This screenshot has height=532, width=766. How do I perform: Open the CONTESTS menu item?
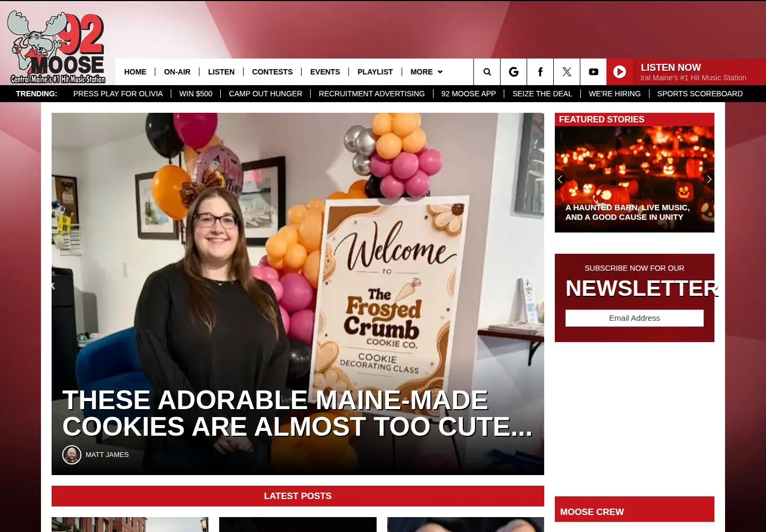(x=272, y=72)
